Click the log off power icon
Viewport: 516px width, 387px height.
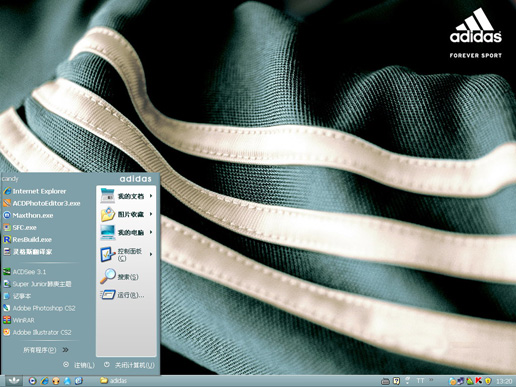coord(66,365)
